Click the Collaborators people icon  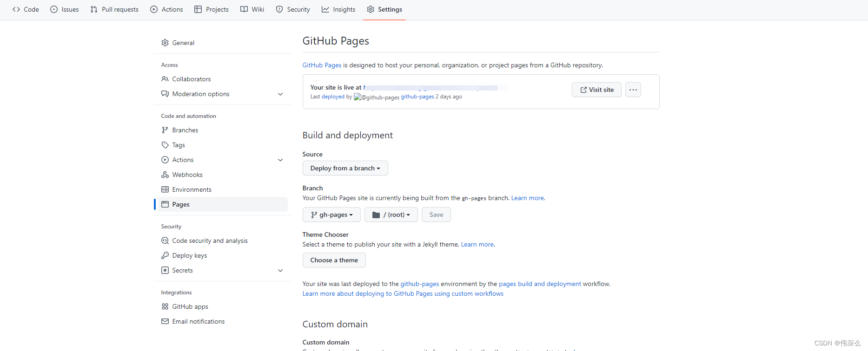[x=165, y=79]
